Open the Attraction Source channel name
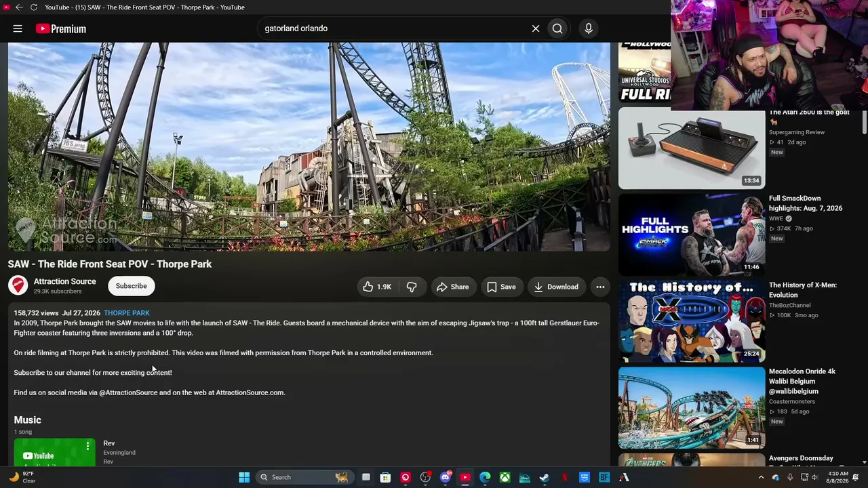The height and width of the screenshot is (488, 868). pos(65,281)
